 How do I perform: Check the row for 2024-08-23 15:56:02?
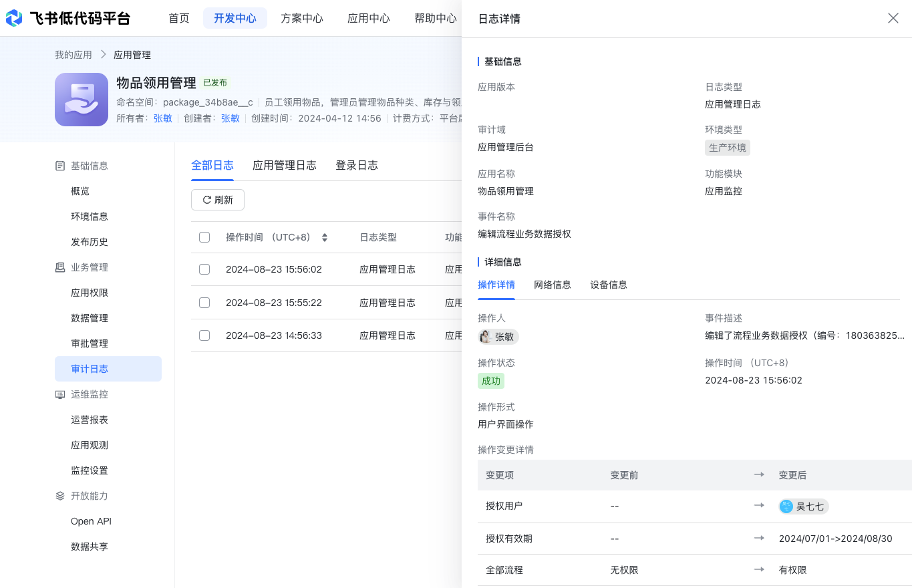[x=204, y=269]
